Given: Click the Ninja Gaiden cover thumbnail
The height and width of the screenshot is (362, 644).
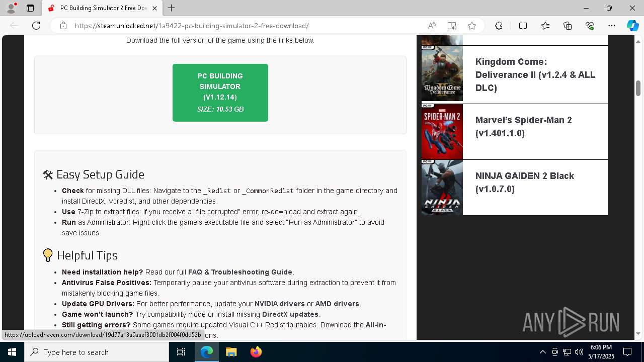Looking at the screenshot, I should pos(442,188).
